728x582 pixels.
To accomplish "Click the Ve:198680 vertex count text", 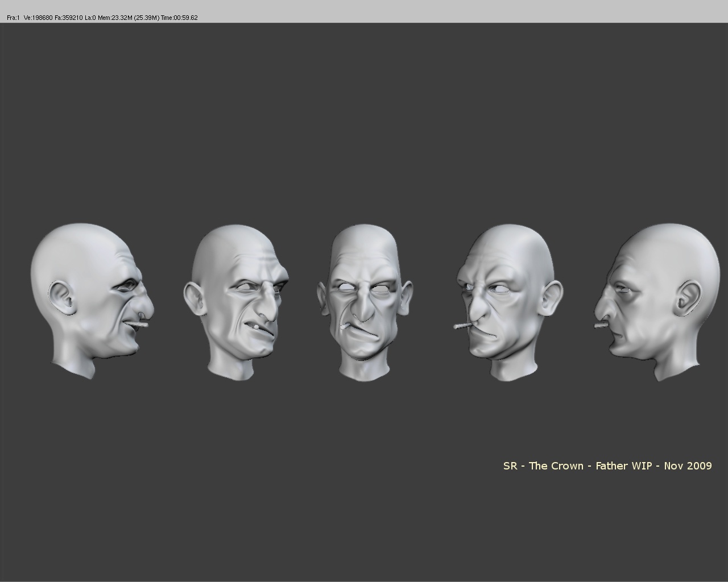I will pos(38,18).
